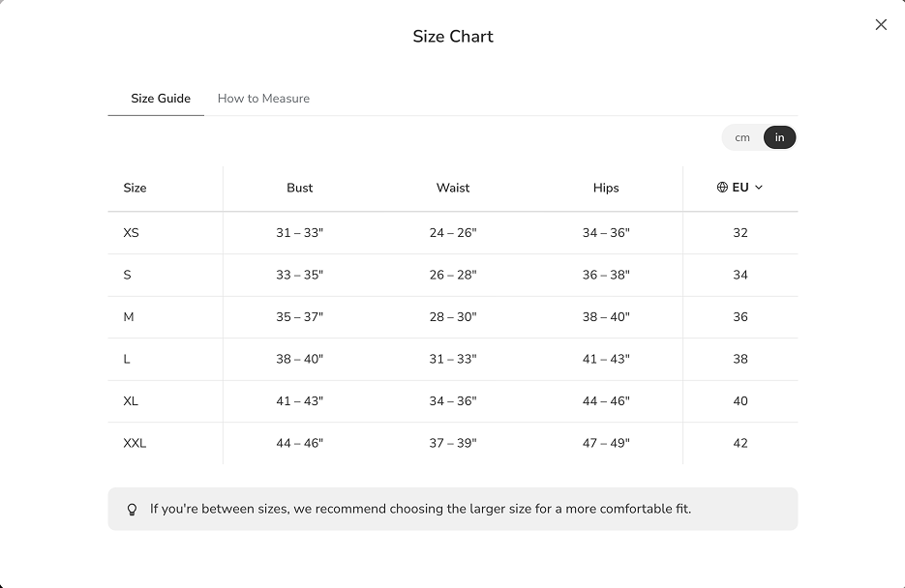
Task: Click XL hips value 44 – 46"
Action: point(606,401)
